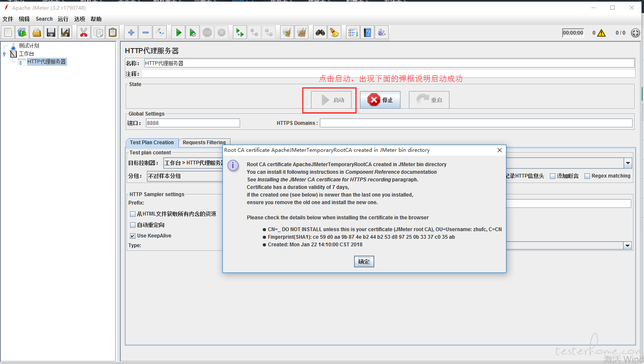Open the 分组 combo box
The image size is (644, 364).
(x=185, y=176)
